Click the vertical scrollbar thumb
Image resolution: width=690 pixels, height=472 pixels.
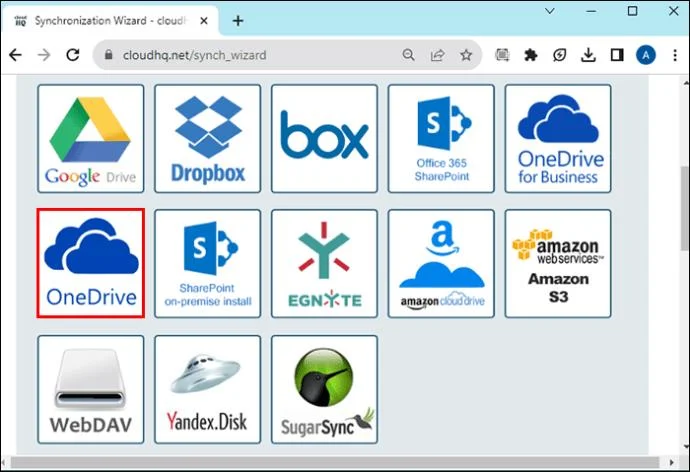tap(685, 208)
